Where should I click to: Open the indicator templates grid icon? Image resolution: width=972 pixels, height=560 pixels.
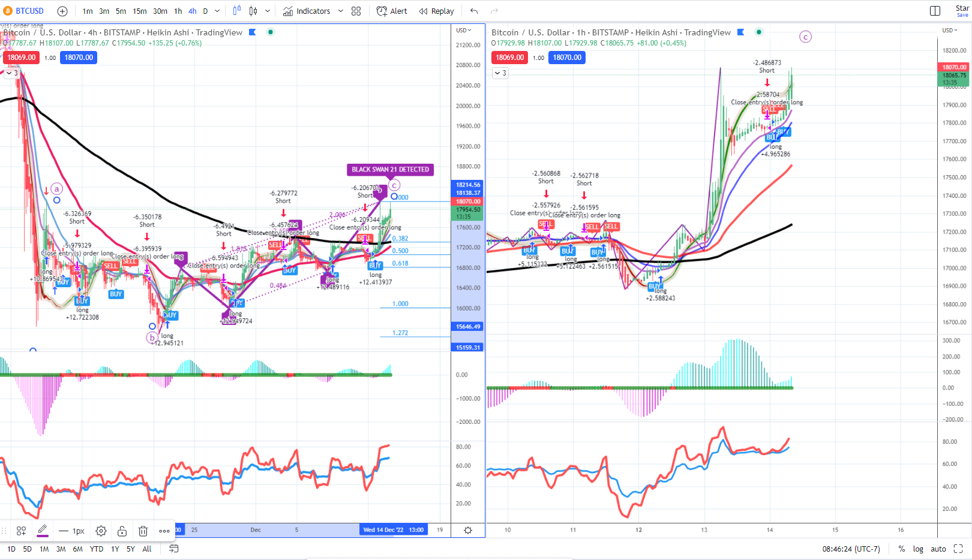[356, 11]
